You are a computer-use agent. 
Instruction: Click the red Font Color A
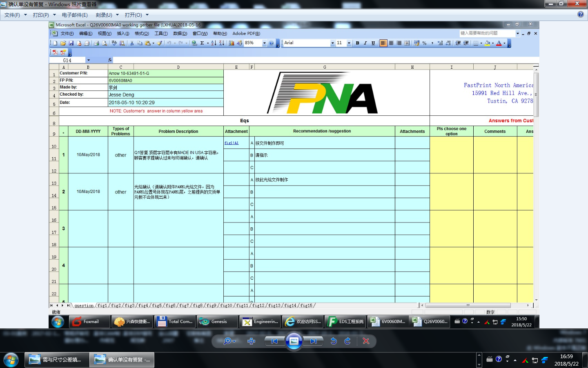pyautogui.click(x=499, y=43)
